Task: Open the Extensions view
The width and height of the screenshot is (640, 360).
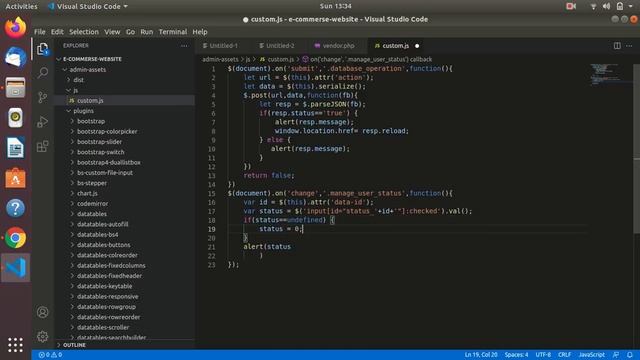Action: click(42, 146)
